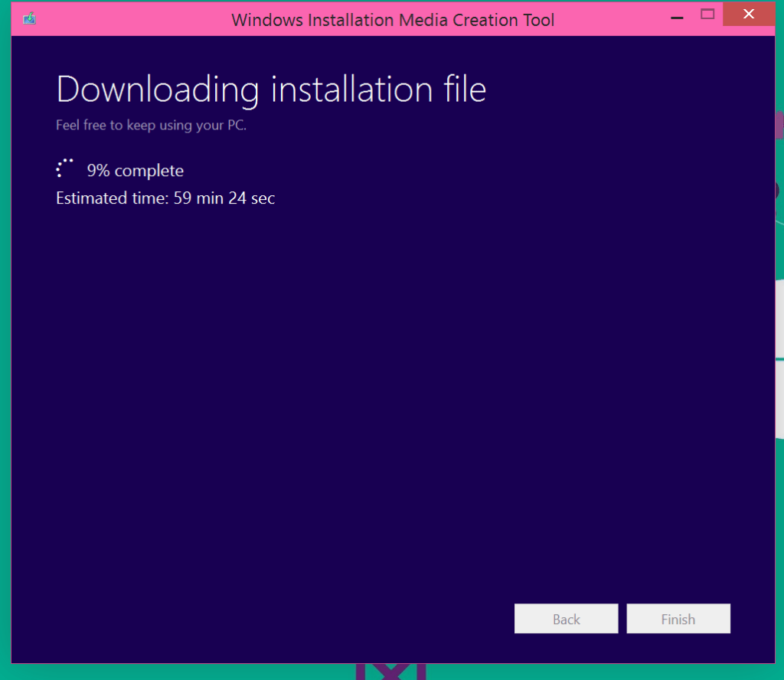This screenshot has height=680, width=784.
Task: Click 'Estimated time: 59 min 24 sec' text
Action: tap(165, 198)
